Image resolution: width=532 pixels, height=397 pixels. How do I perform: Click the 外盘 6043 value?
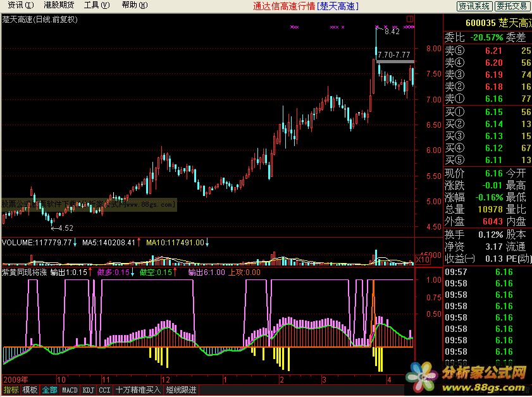coord(493,221)
